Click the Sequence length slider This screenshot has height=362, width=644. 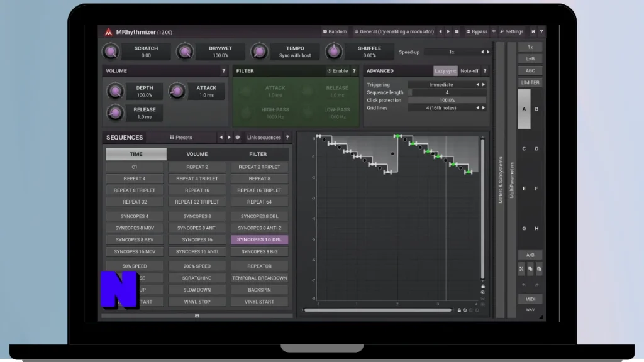[x=447, y=92]
